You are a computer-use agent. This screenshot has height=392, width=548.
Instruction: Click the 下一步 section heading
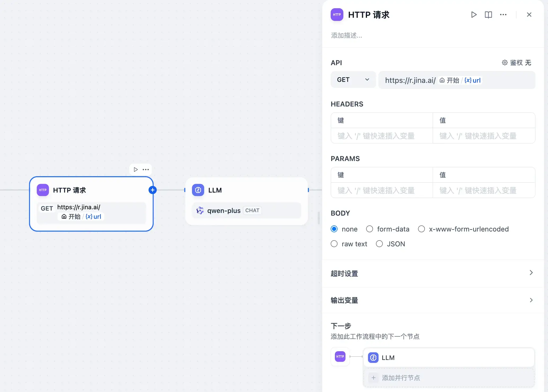[341, 326]
